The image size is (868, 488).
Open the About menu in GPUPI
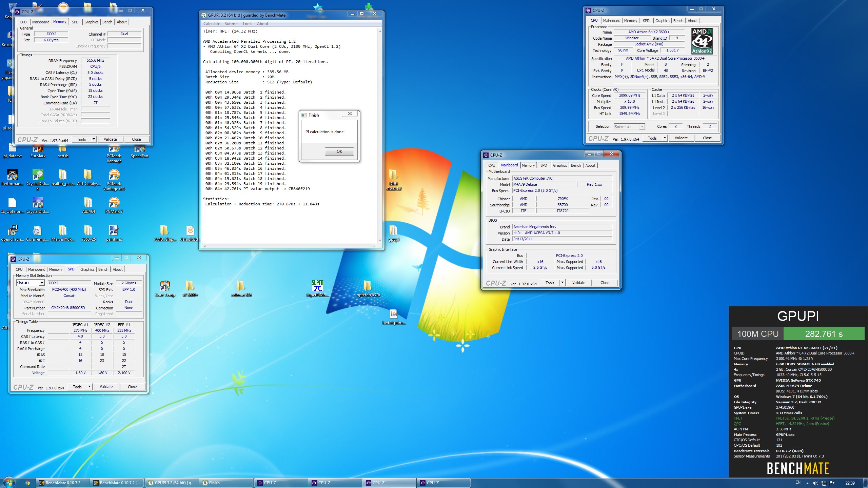point(262,24)
